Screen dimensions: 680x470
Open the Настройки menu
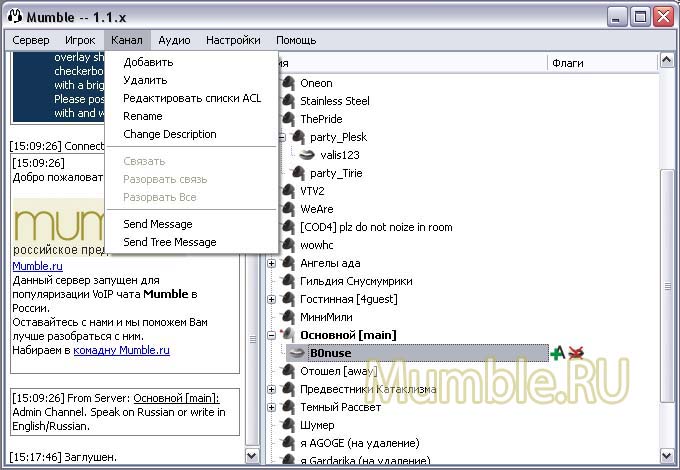(x=233, y=40)
